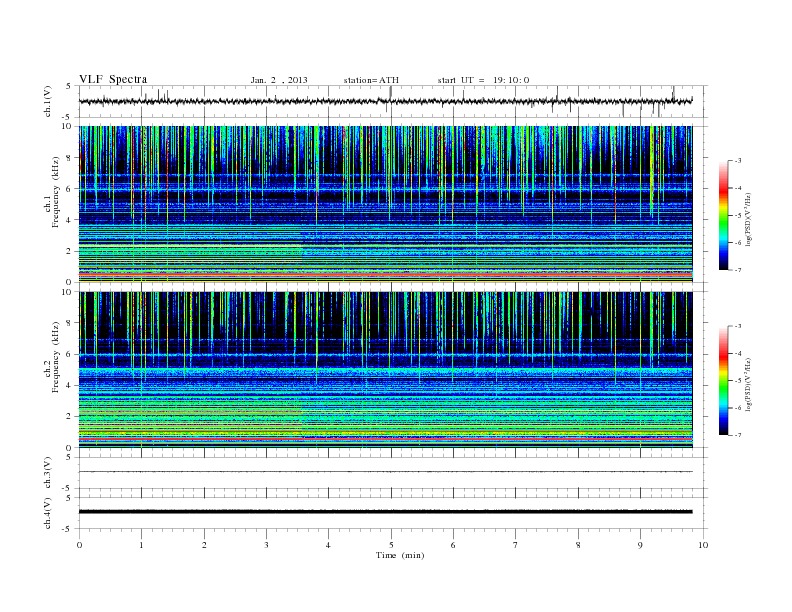
Task: Click the '6' kHz tick of ch.2 spectrogram
Action: [x=69, y=354]
